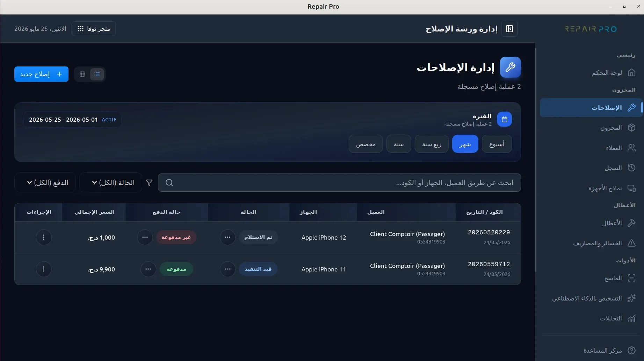Click the active date range badge
The image size is (644, 361).
pyautogui.click(x=73, y=120)
